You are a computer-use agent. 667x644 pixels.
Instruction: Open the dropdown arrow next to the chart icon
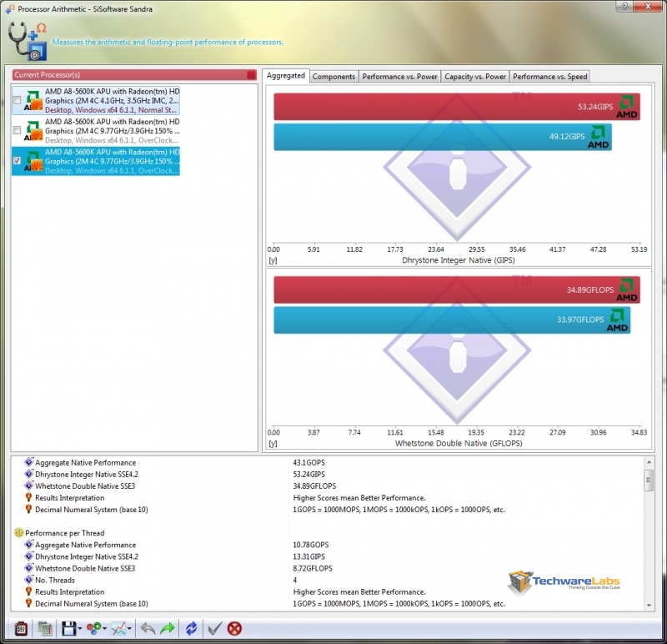click(x=129, y=629)
